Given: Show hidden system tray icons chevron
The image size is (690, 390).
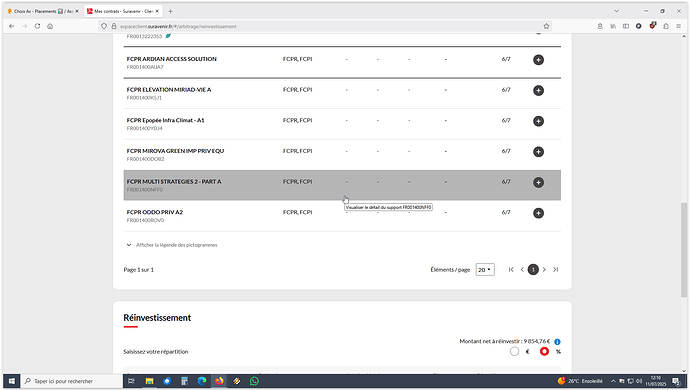Looking at the screenshot, I should click(613, 381).
